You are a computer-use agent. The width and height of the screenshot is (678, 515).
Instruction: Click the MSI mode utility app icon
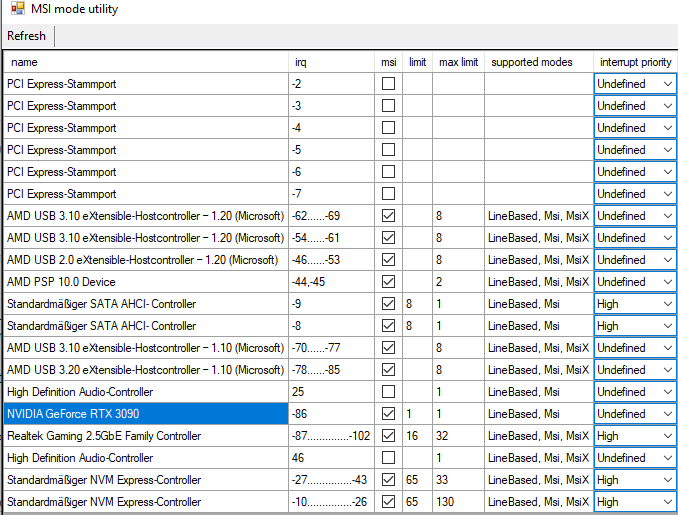pos(18,8)
